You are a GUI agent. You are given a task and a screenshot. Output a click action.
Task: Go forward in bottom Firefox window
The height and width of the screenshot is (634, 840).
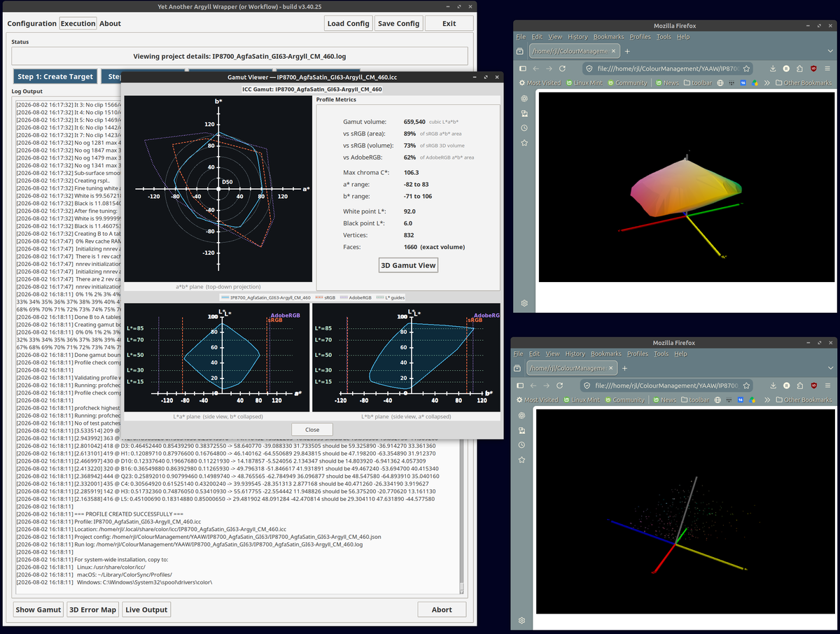(546, 386)
